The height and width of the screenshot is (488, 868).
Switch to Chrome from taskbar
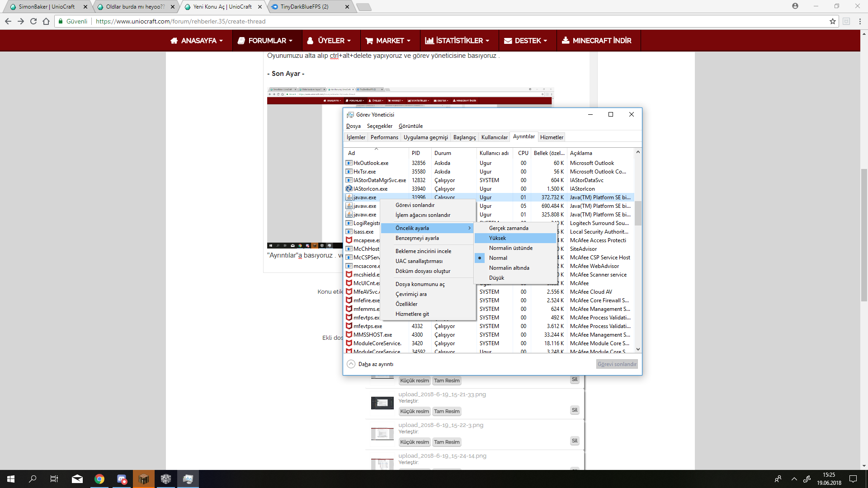[99, 479]
